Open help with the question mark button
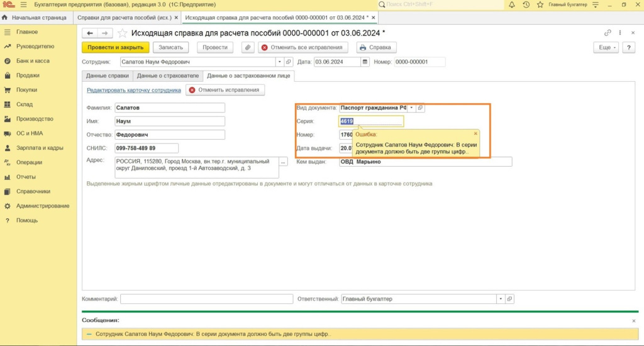The height and width of the screenshot is (346, 644). point(628,47)
